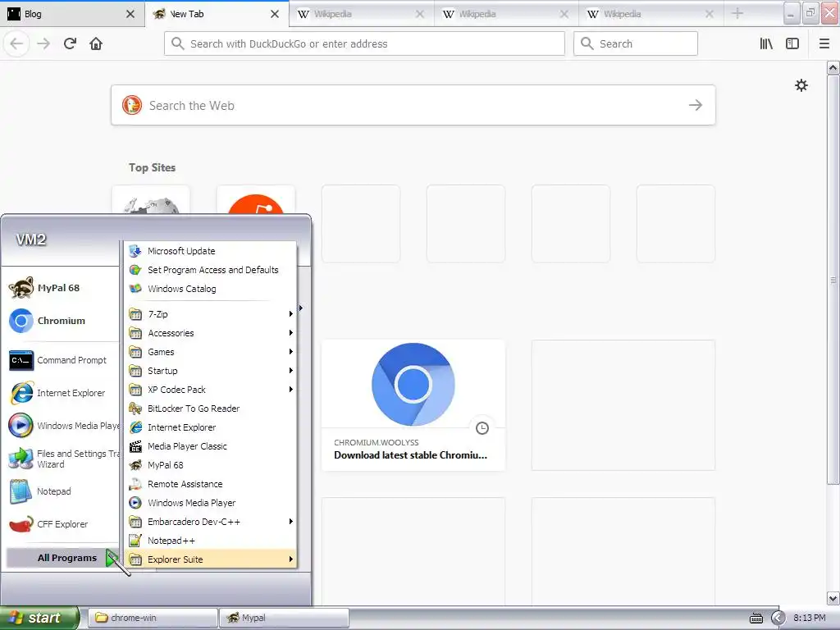840x630 pixels.
Task: Close the New Tab tab
Action: (x=275, y=14)
